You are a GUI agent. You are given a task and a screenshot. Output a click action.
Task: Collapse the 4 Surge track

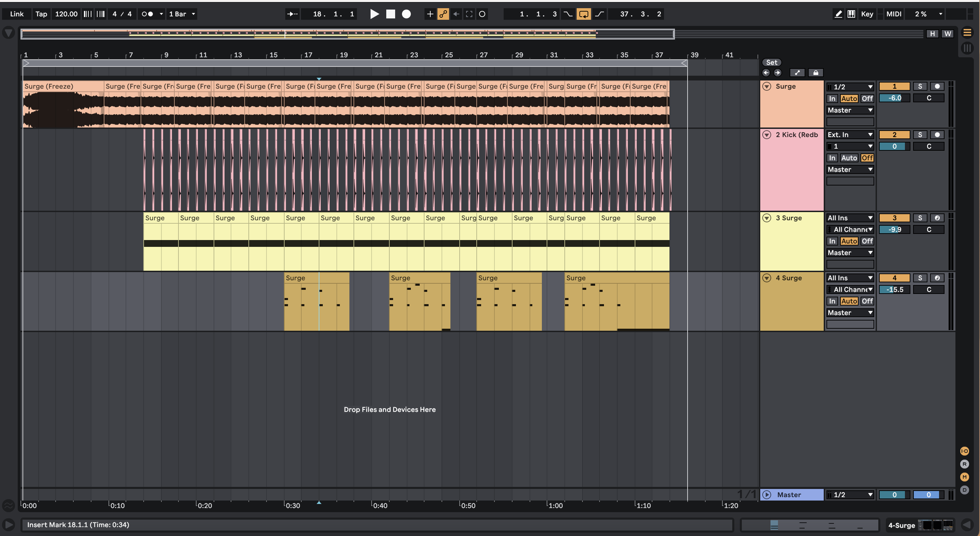(x=767, y=278)
